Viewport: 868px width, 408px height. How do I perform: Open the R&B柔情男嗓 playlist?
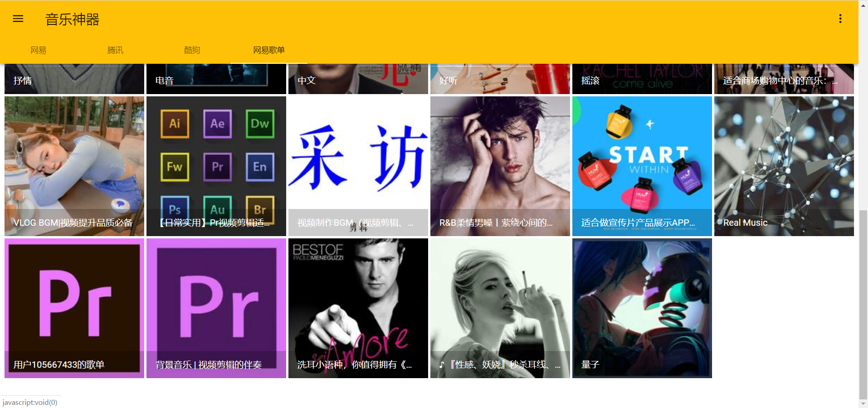pos(500,166)
